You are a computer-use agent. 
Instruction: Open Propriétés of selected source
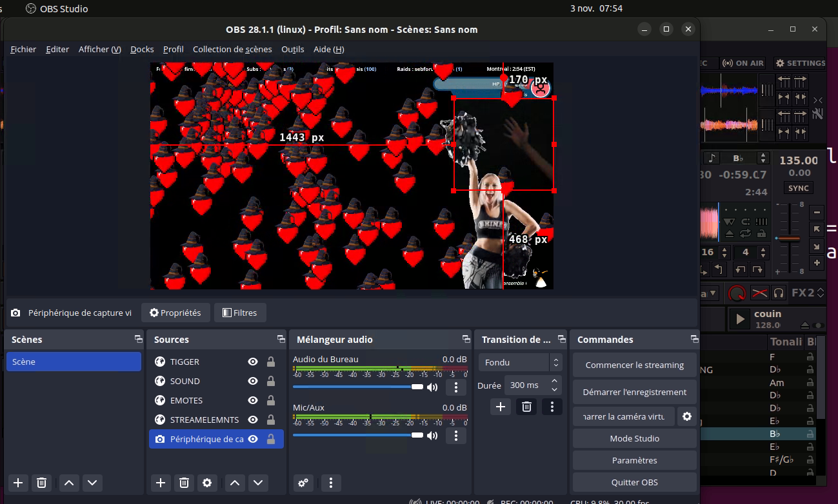pyautogui.click(x=175, y=313)
